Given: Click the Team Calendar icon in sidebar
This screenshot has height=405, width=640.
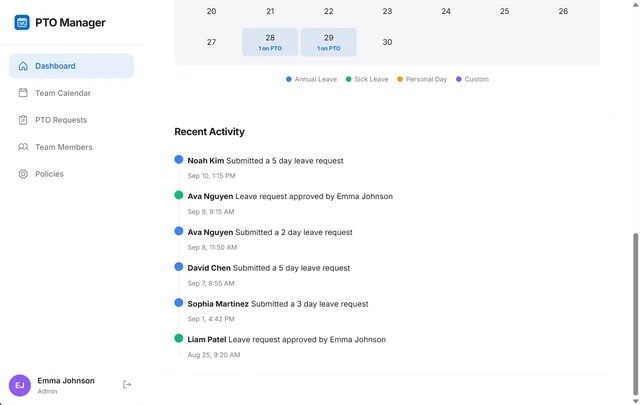Looking at the screenshot, I should pos(23,93).
